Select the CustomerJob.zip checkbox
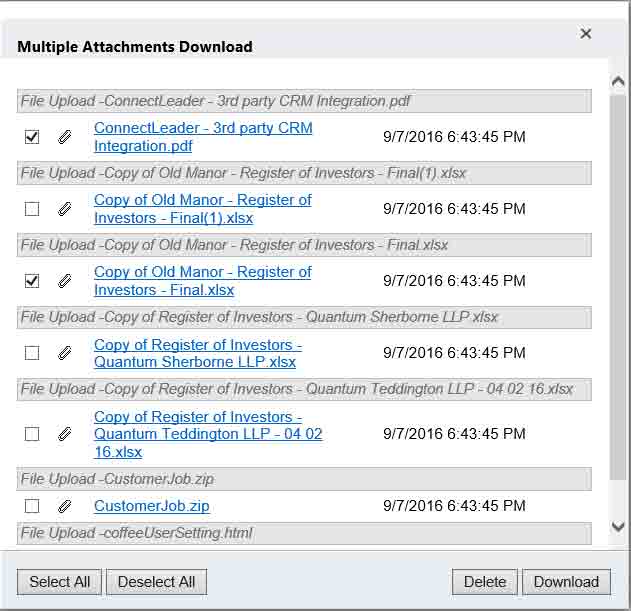Screen dimensions: 631x611 pos(32,506)
